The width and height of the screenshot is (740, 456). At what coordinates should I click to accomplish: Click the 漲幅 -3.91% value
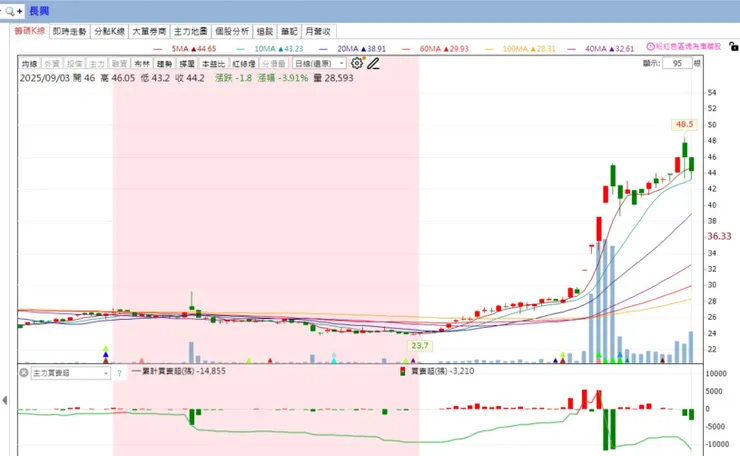tap(283, 78)
